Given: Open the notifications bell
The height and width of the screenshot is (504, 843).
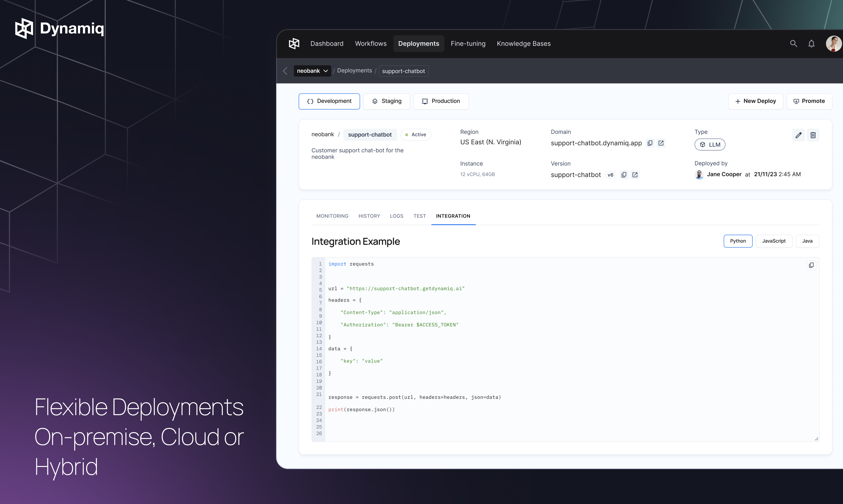Looking at the screenshot, I should [811, 44].
